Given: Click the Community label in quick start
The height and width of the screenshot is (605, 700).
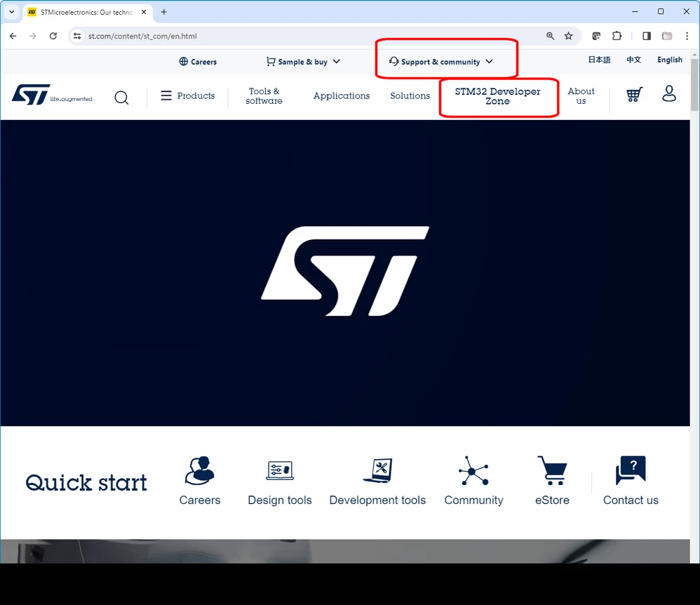Looking at the screenshot, I should coord(473,500).
